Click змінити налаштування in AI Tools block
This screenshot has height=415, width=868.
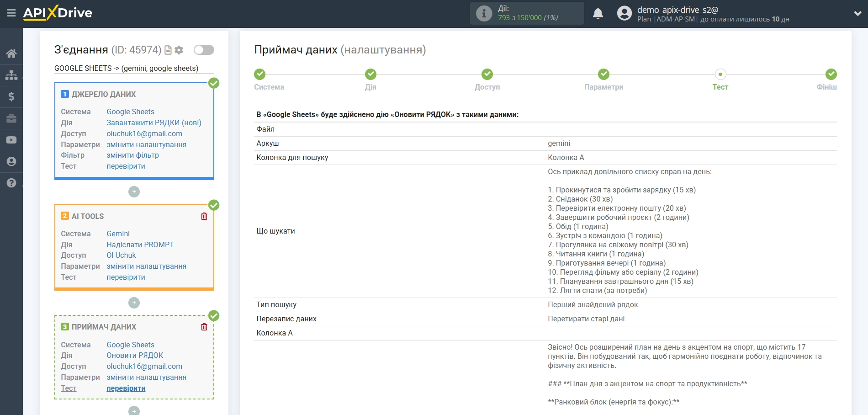coord(146,266)
